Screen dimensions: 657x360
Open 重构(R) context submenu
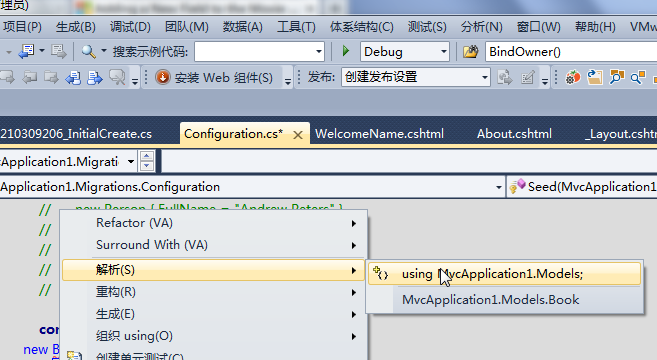point(214,292)
